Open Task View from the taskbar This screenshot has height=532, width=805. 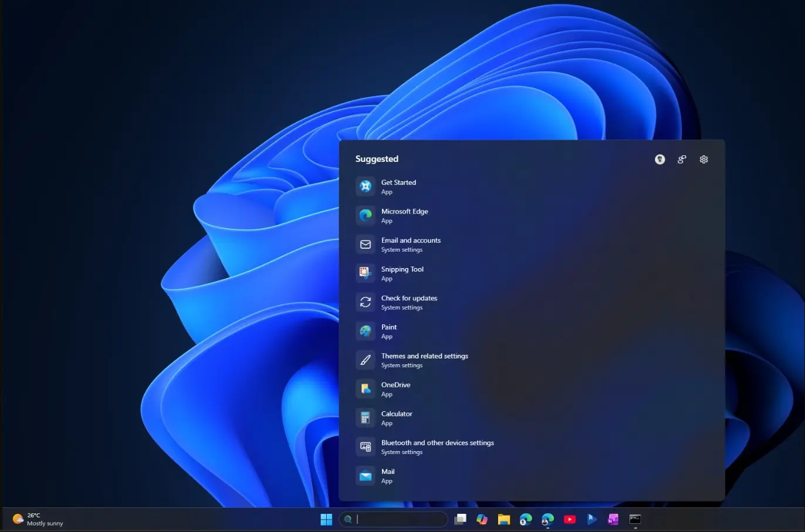tap(461, 519)
